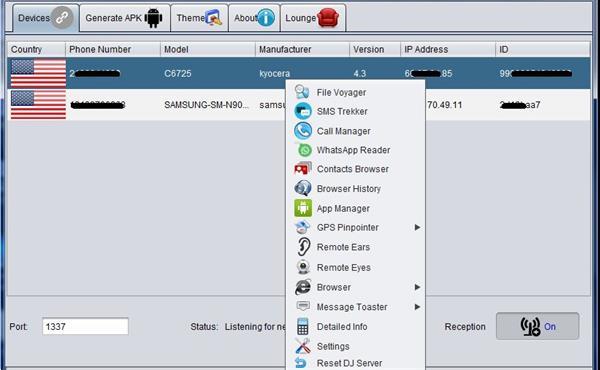Image resolution: width=600 pixels, height=370 pixels.
Task: Open the Theme tab
Action: [x=199, y=18]
